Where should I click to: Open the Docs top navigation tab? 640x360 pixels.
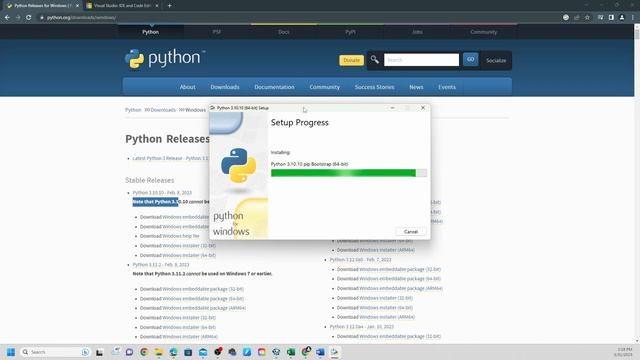click(x=284, y=32)
